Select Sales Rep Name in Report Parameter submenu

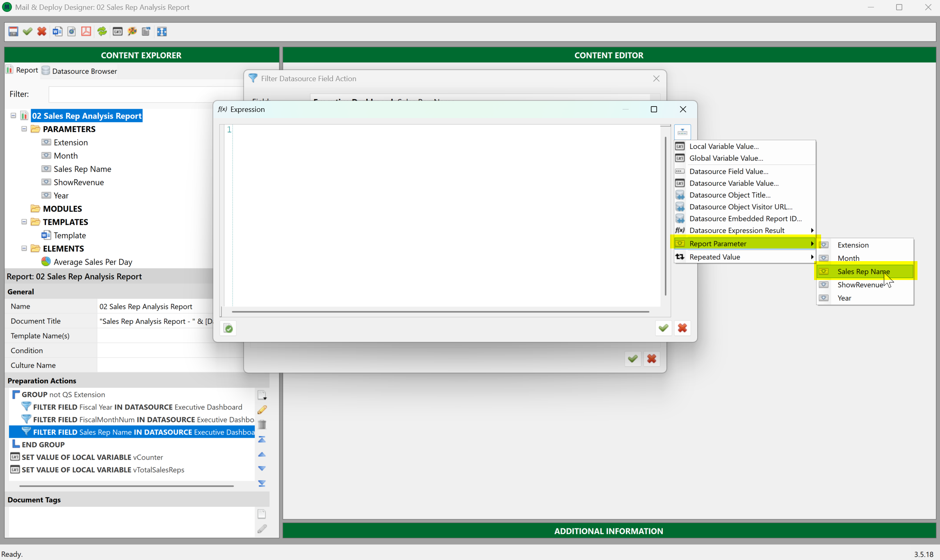coord(863,271)
